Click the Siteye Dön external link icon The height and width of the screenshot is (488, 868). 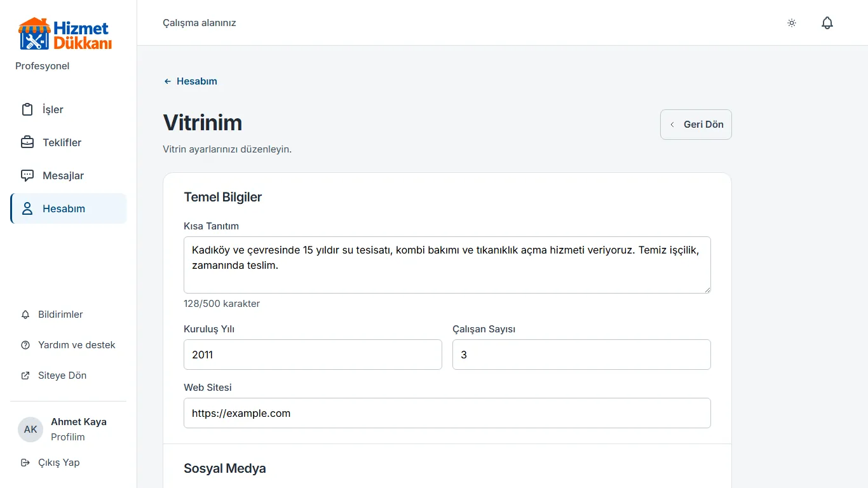pyautogui.click(x=25, y=376)
